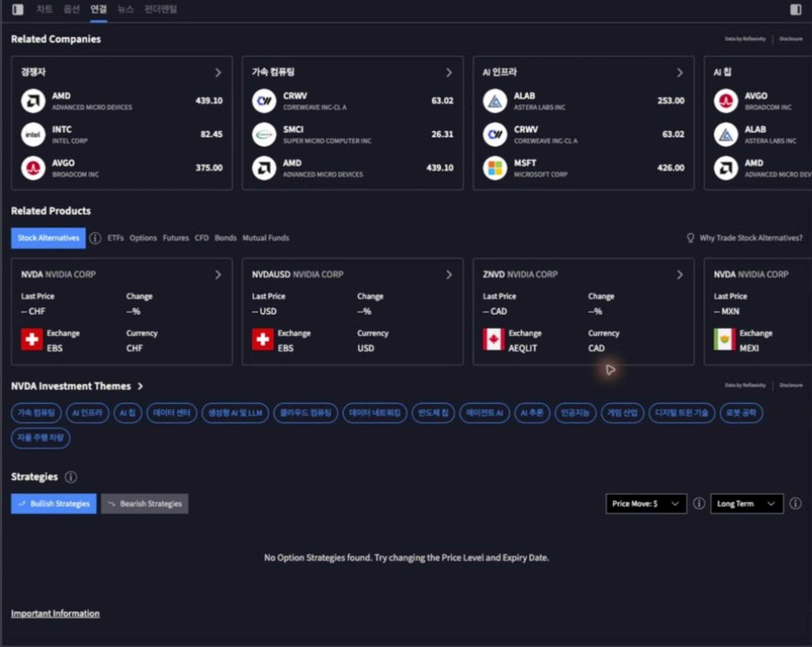Select the Stock Alternatives tab

click(48, 238)
